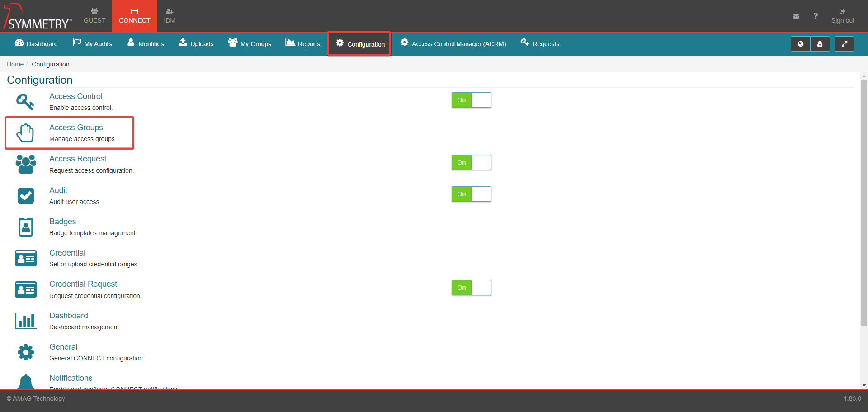Click the Audit checkmark icon
Viewport: 868px width, 412px height.
click(25, 196)
